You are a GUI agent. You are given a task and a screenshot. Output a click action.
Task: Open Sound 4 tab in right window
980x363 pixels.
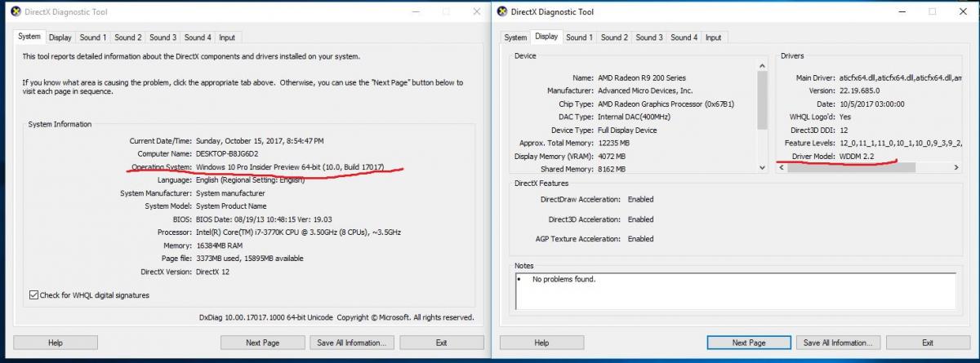coord(684,38)
